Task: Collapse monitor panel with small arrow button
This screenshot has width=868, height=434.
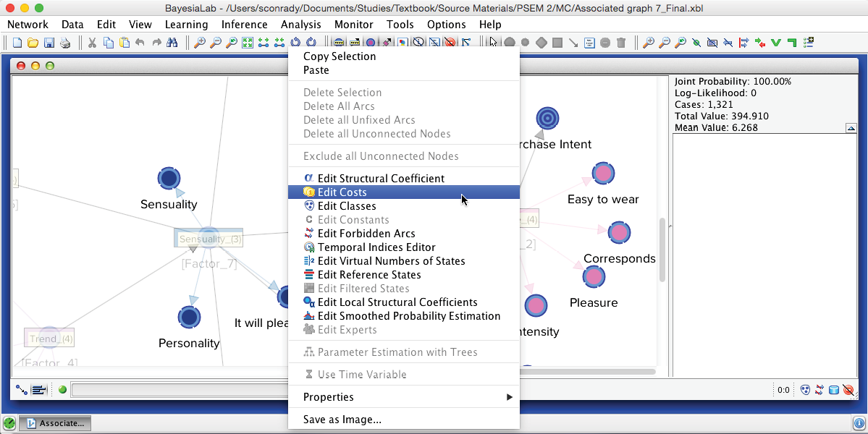Action: pyautogui.click(x=852, y=128)
